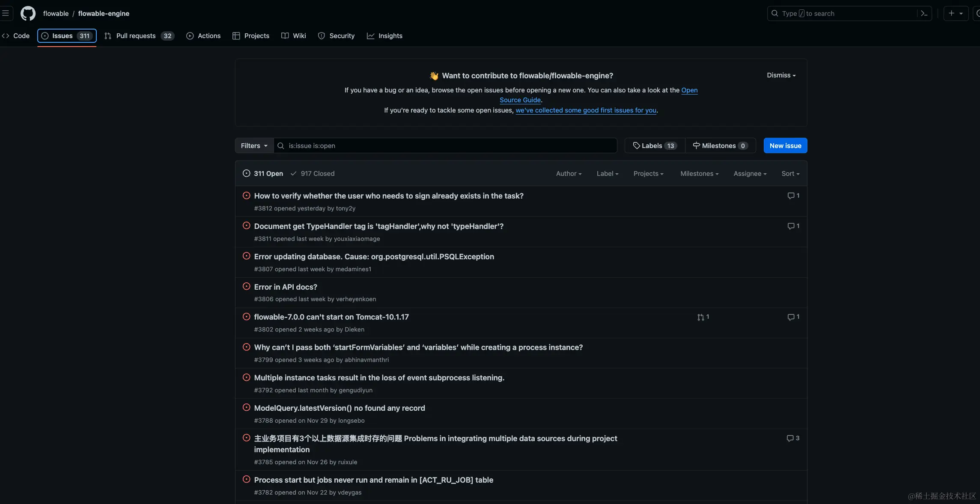Open the Author filter dropdown

(x=569, y=173)
